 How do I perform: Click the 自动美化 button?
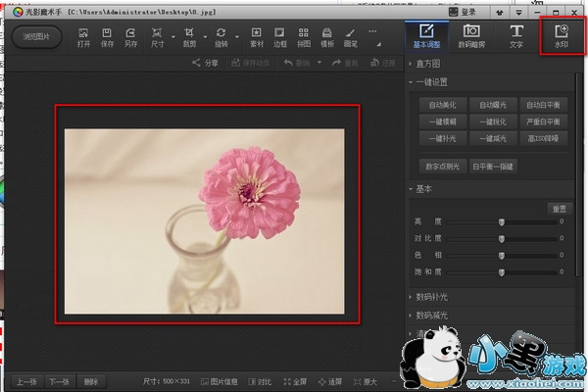(x=442, y=104)
